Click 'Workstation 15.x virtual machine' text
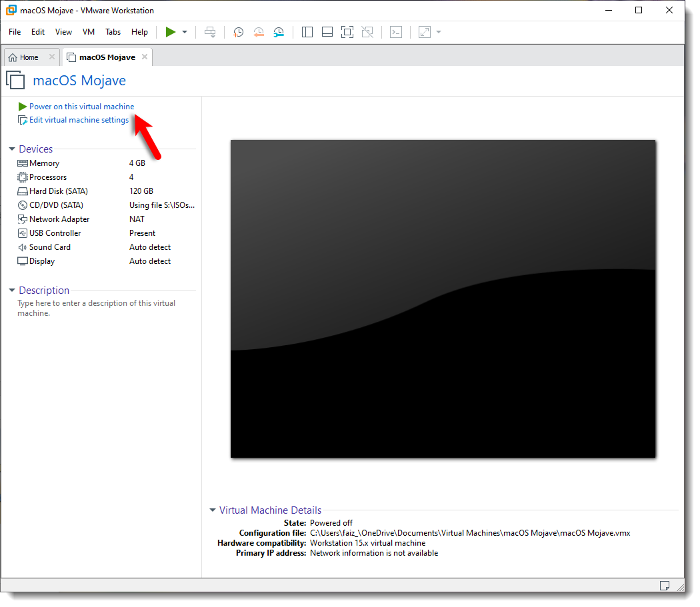 [x=368, y=543]
